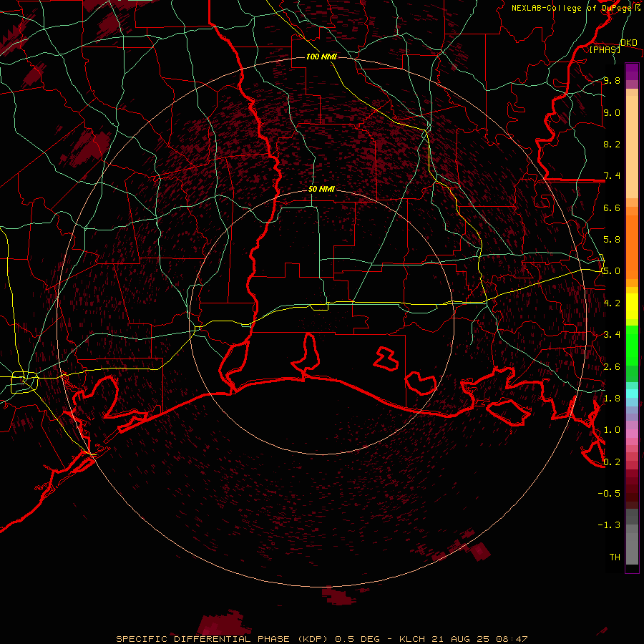
Task: Click the 9.8 value on the color scale
Action: [612, 80]
